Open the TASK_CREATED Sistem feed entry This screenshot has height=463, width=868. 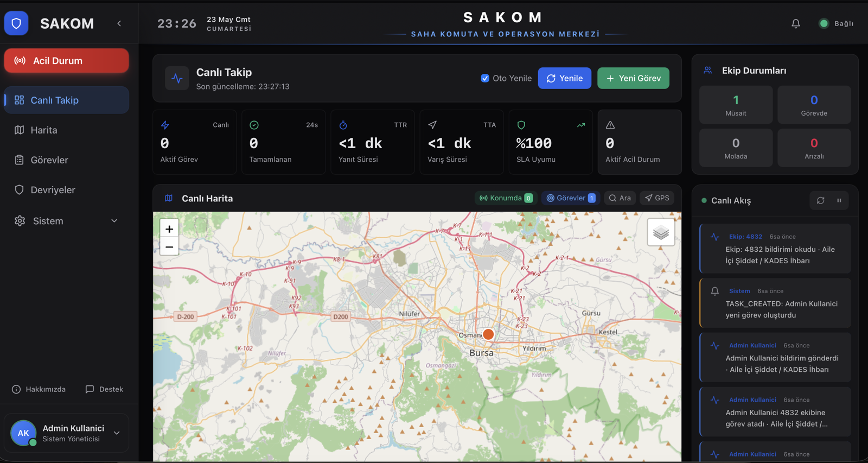pyautogui.click(x=775, y=303)
